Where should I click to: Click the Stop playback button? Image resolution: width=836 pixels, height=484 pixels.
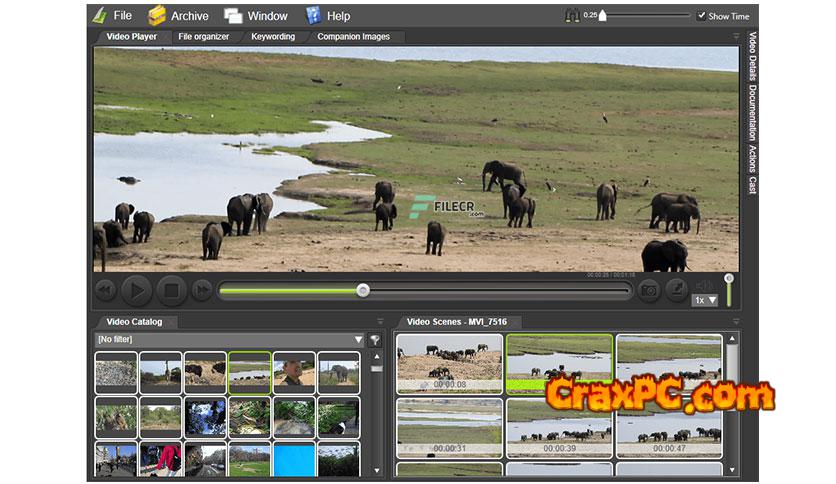[171, 290]
